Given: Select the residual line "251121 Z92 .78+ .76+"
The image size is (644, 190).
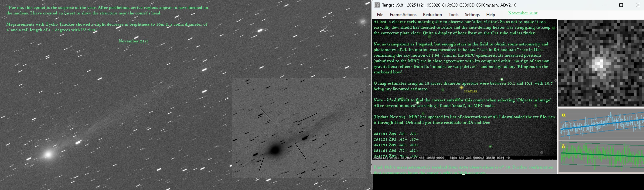Looking at the screenshot, I should coord(396,134).
